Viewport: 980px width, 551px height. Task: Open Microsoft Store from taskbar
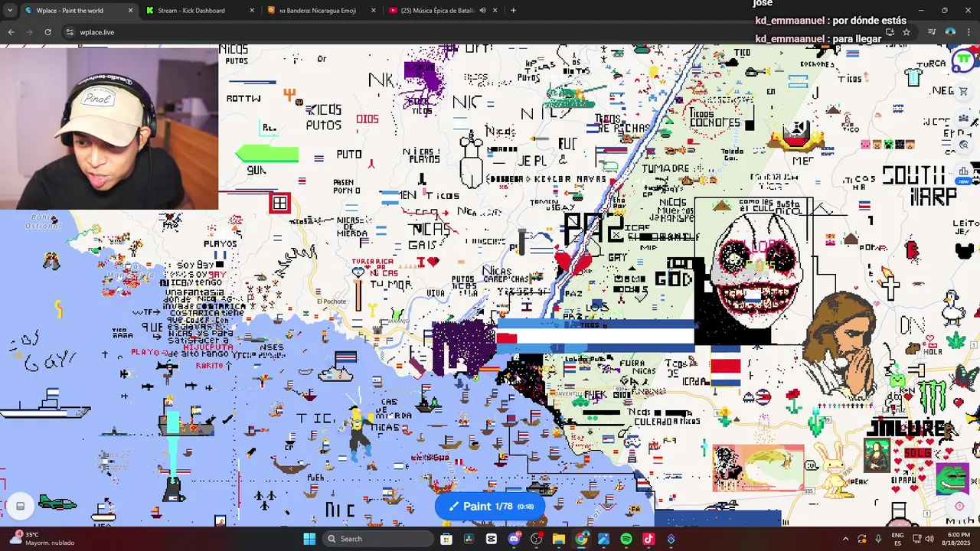[446, 539]
